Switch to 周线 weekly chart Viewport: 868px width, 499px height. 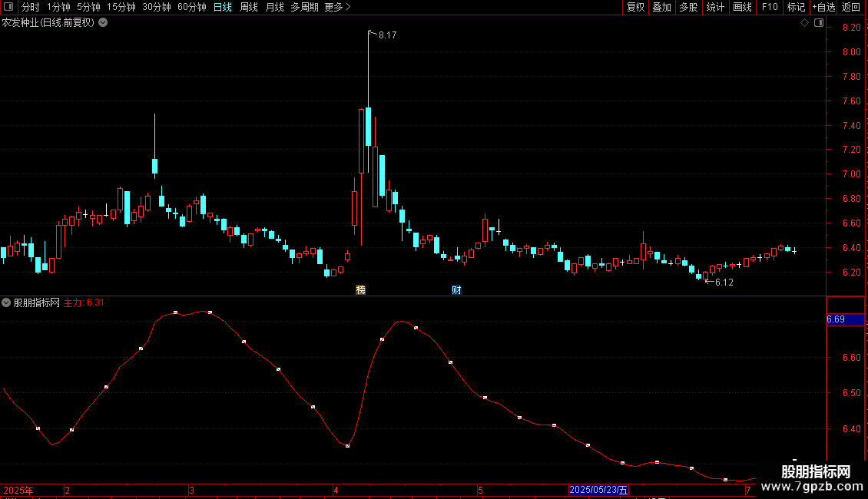point(249,7)
